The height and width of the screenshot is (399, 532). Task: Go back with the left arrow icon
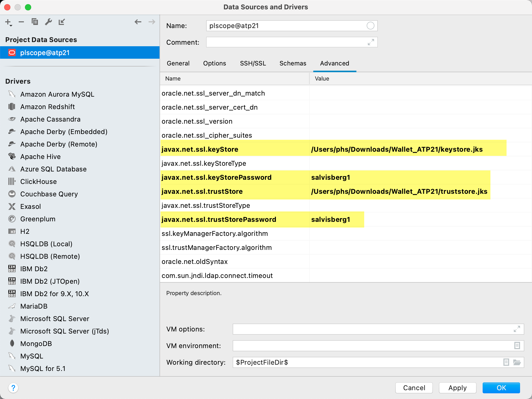pyautogui.click(x=138, y=22)
